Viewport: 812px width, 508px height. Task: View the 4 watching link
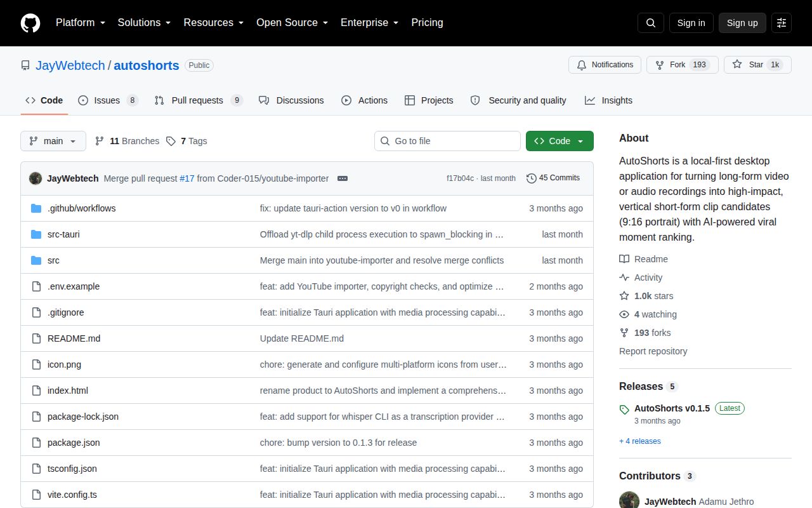pyautogui.click(x=648, y=314)
